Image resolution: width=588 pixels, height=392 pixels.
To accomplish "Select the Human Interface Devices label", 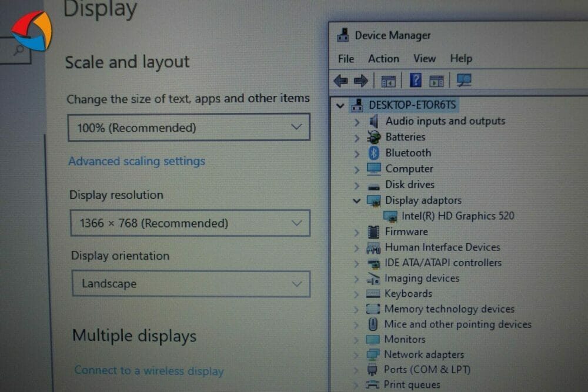I will click(x=443, y=247).
